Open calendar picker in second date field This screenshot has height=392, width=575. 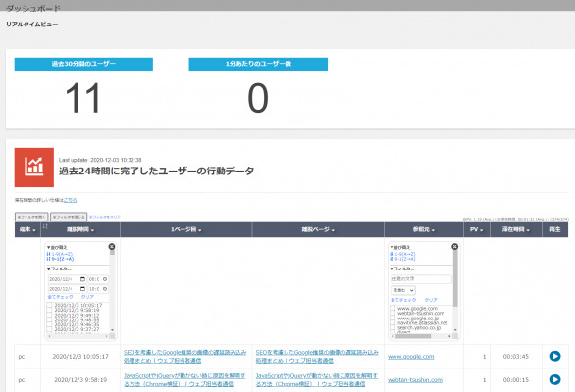click(82, 289)
